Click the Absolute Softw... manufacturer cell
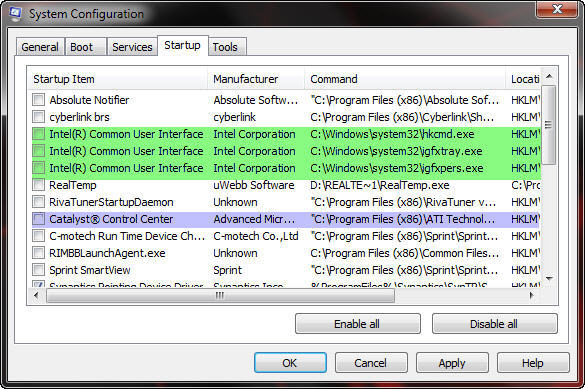The width and height of the screenshot is (585, 389). tap(256, 100)
